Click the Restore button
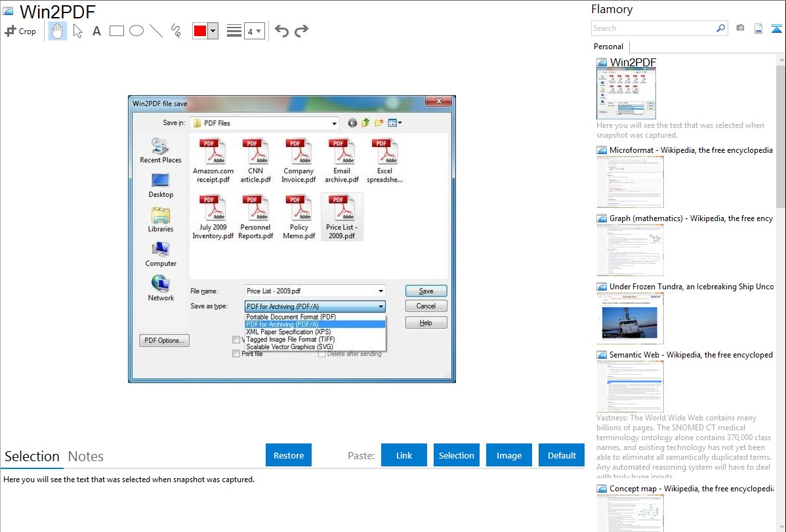786x532 pixels. tap(289, 455)
